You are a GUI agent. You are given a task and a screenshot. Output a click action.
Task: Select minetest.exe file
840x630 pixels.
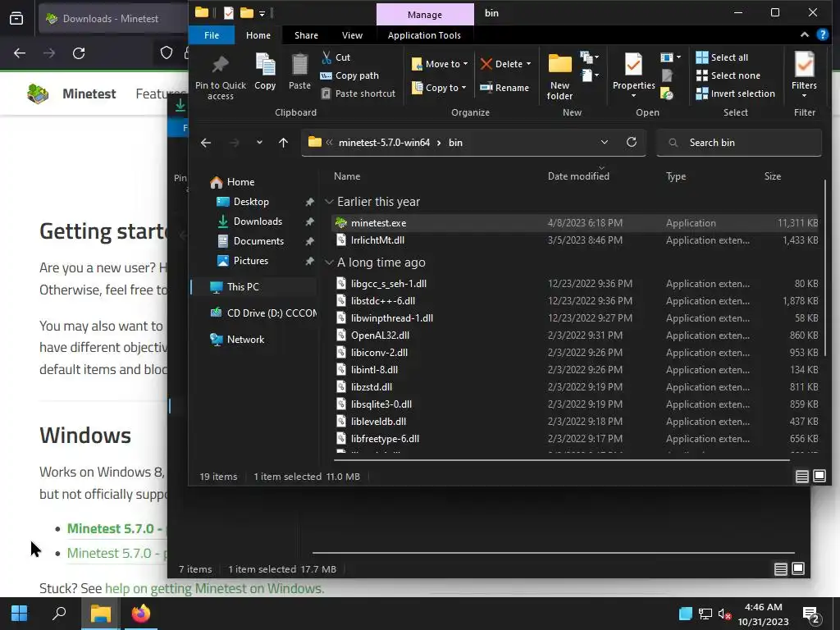(x=575, y=223)
